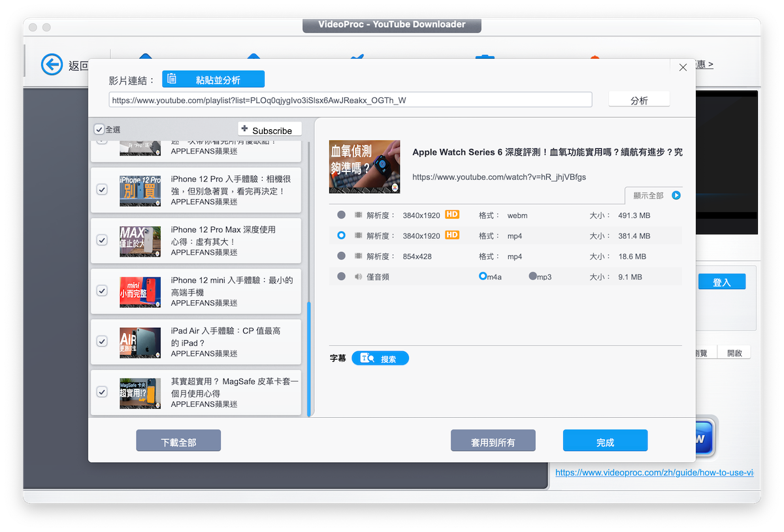Click the Subscribe button
Viewport: 784px width, 532px height.
[270, 129]
